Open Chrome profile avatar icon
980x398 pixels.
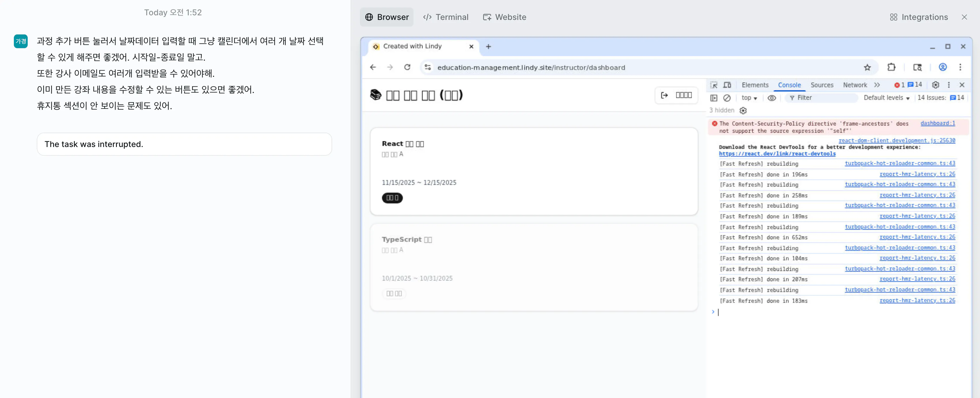(942, 67)
